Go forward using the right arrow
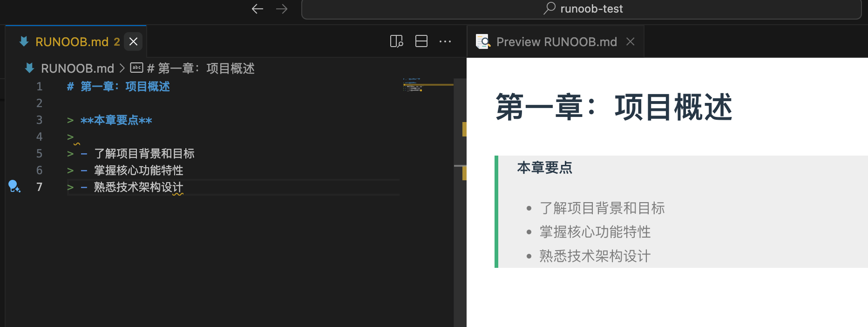Image resolution: width=868 pixels, height=327 pixels. pos(282,9)
